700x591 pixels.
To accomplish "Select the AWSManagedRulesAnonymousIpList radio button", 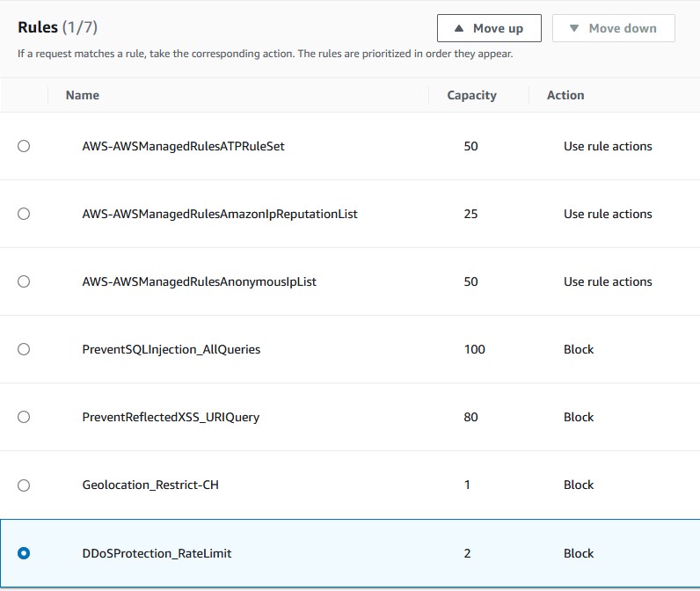I will [x=24, y=281].
